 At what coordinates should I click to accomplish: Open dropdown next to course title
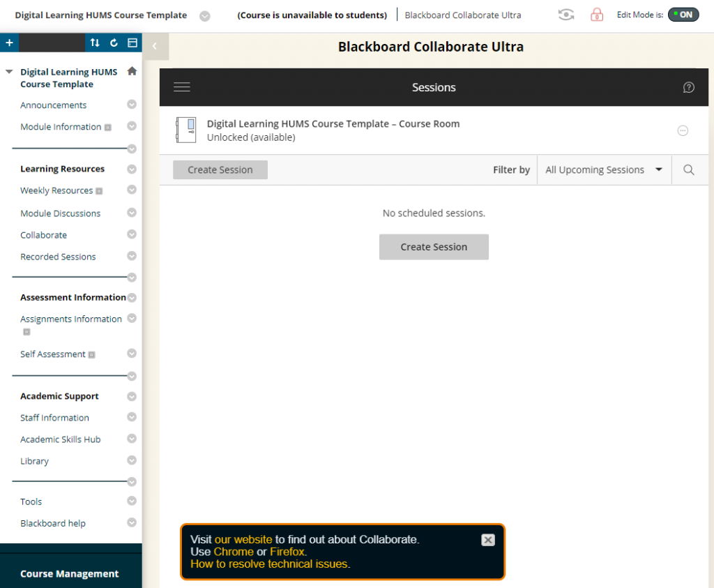click(205, 17)
